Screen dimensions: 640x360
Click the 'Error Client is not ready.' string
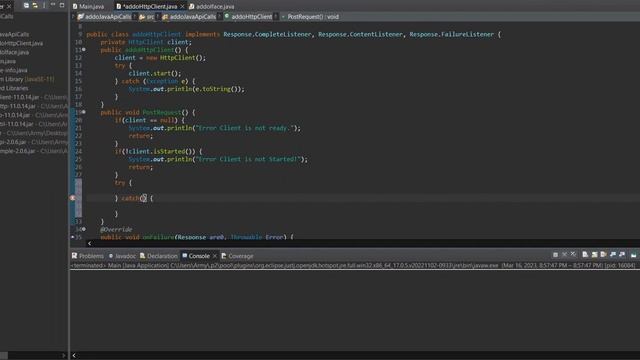click(244, 128)
